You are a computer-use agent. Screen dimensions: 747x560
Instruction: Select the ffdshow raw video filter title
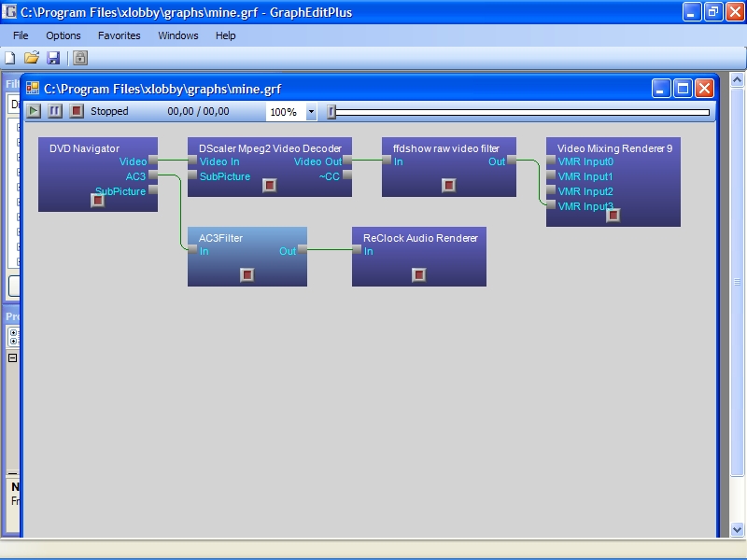(x=446, y=148)
